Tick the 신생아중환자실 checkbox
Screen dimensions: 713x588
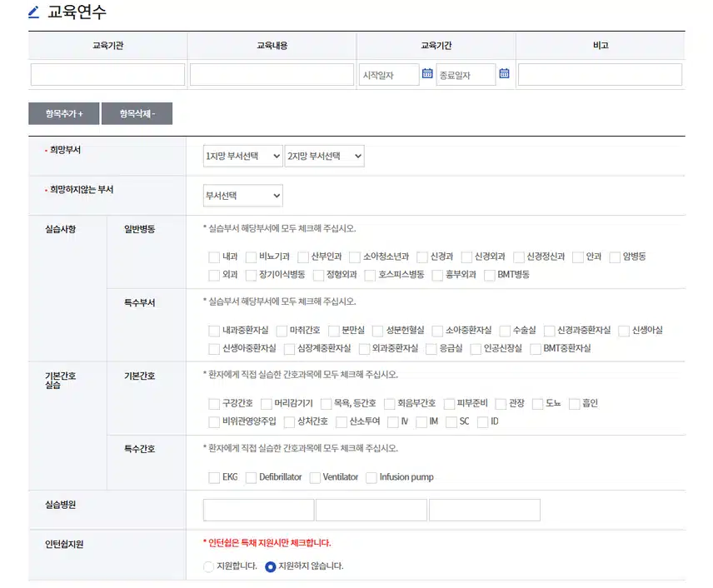(x=214, y=349)
